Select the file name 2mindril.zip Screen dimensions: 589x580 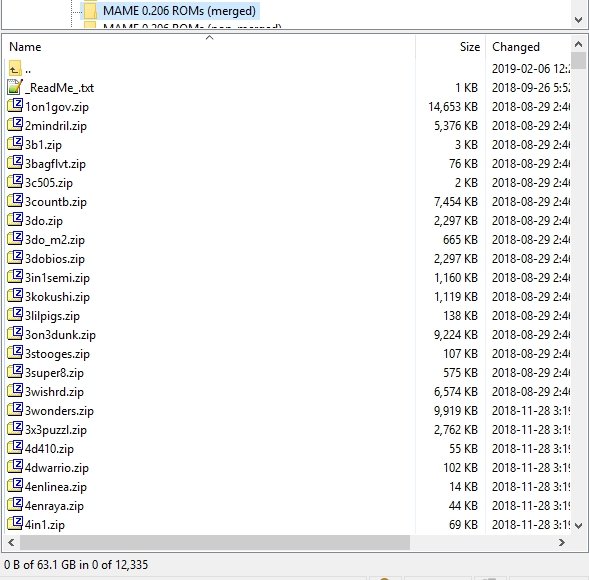(56, 126)
